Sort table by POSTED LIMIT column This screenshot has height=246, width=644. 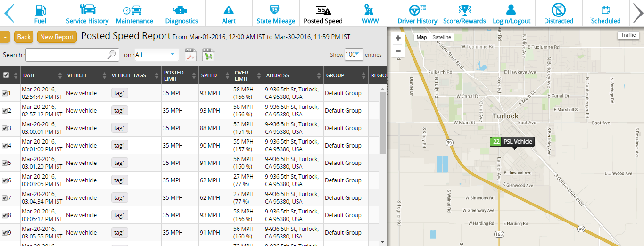click(x=180, y=75)
